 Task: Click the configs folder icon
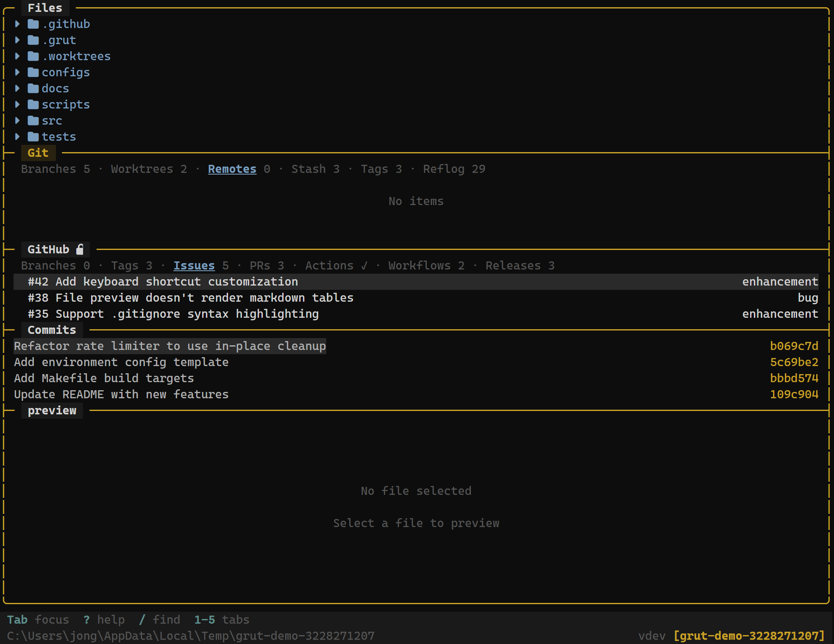pos(33,72)
